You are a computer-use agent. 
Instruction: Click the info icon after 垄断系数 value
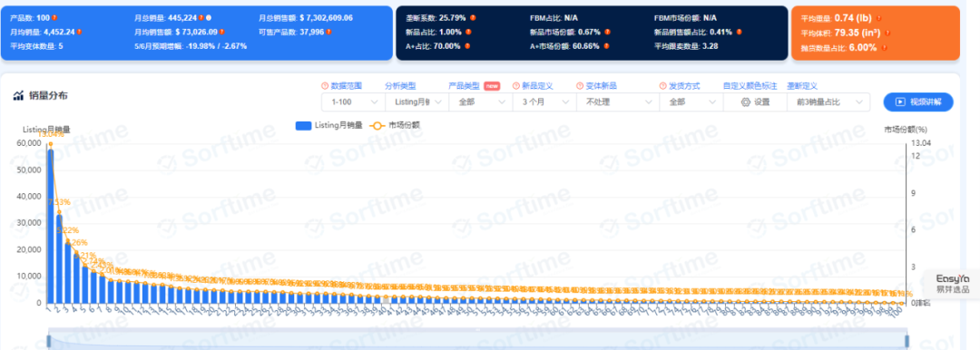tap(473, 18)
